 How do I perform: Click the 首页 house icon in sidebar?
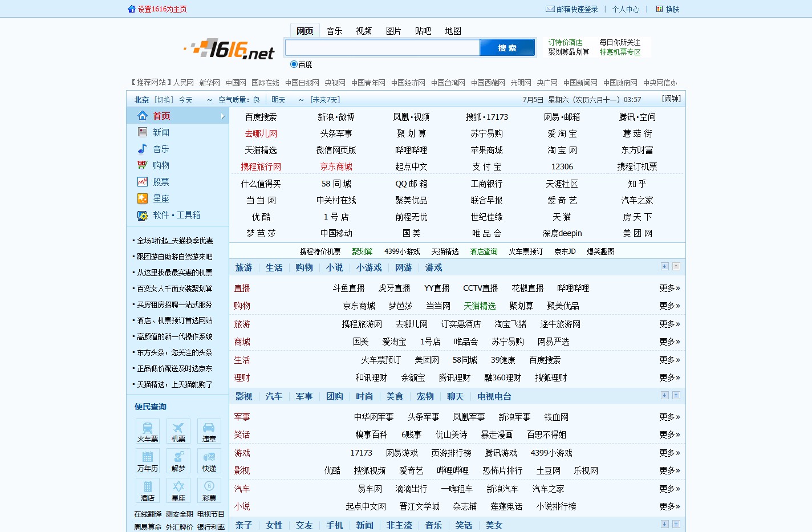pyautogui.click(x=143, y=116)
